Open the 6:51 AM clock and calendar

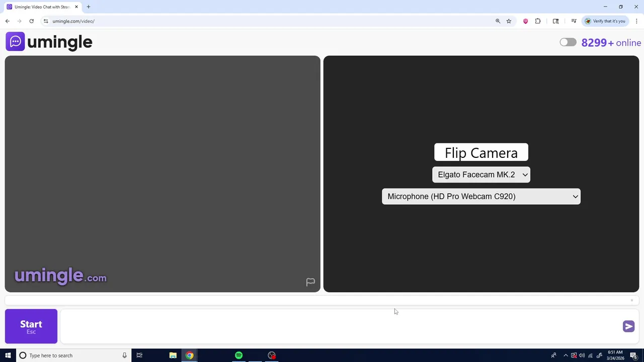615,355
